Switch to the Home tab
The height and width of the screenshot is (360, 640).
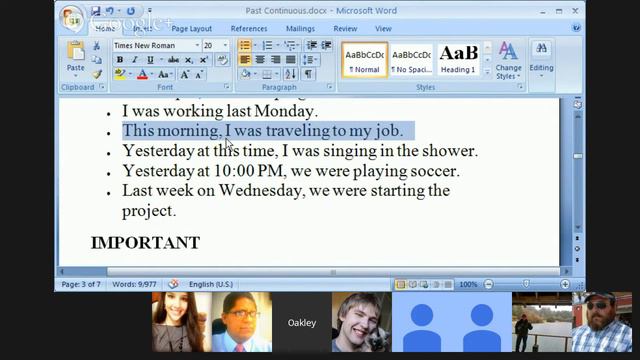click(x=105, y=29)
